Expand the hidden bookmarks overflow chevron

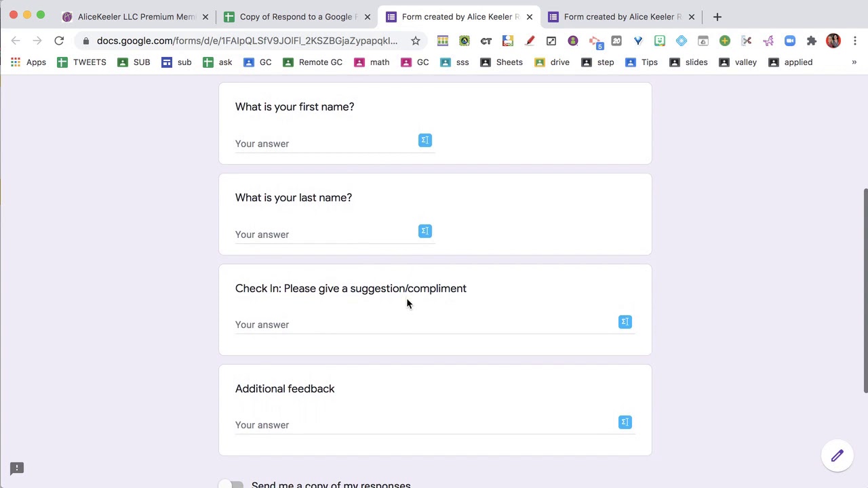(x=854, y=62)
